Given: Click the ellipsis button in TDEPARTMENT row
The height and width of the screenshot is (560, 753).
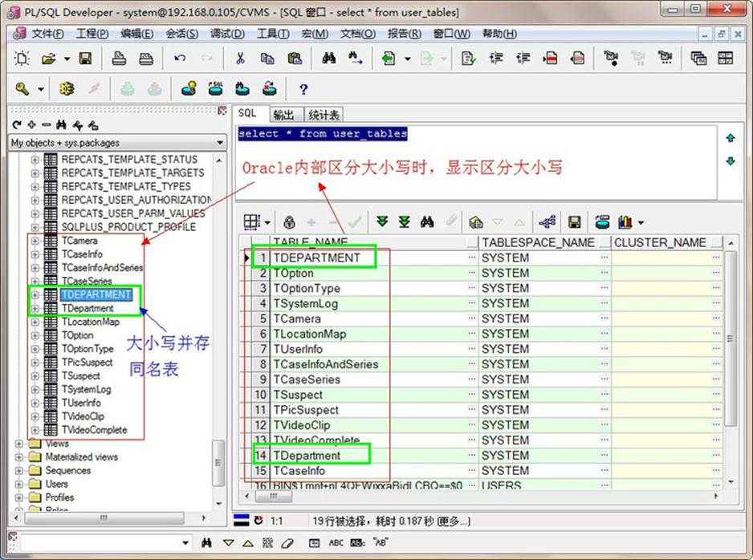Looking at the screenshot, I should (471, 258).
